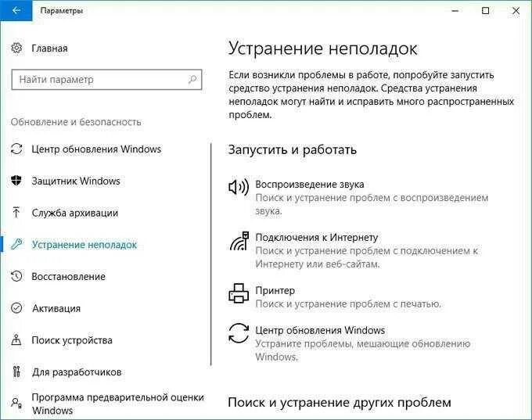This screenshot has height=420, width=532.
Task: Open Восстановление section
Action: 68,277
